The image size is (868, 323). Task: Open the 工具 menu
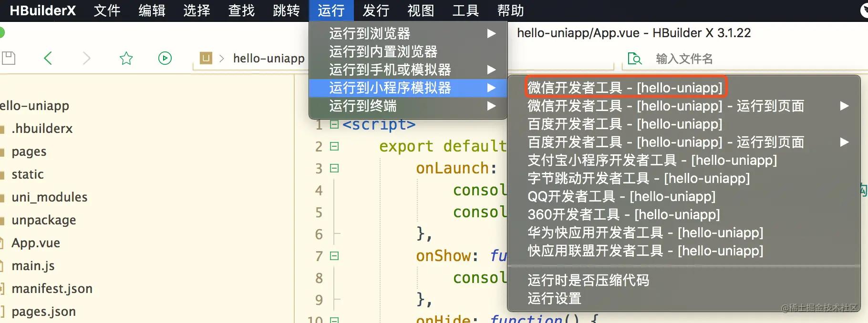click(x=465, y=10)
